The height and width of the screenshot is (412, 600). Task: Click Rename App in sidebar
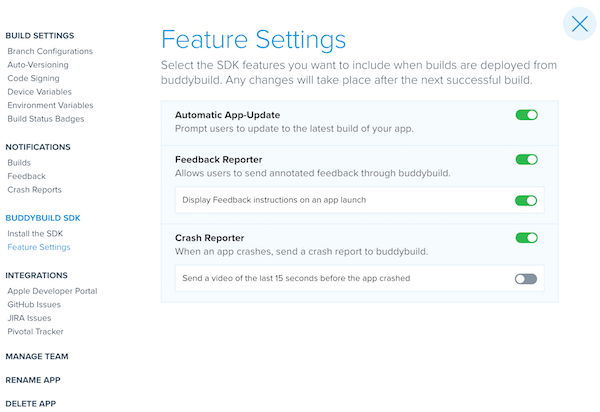point(33,380)
